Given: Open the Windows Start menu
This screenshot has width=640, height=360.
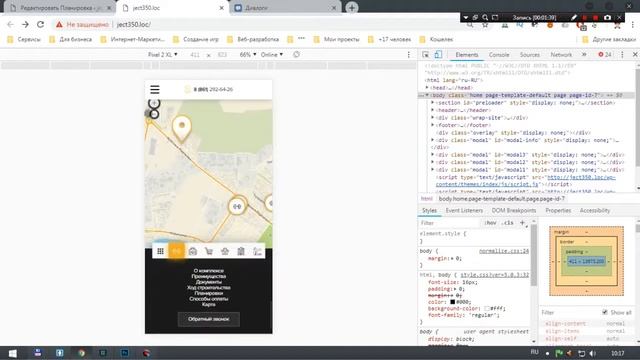Looking at the screenshot, I should point(13,353).
